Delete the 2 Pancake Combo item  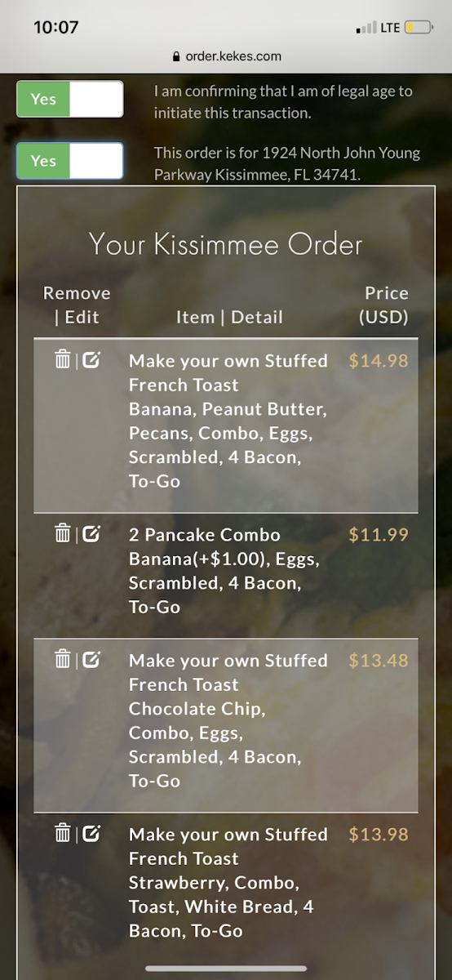point(62,533)
